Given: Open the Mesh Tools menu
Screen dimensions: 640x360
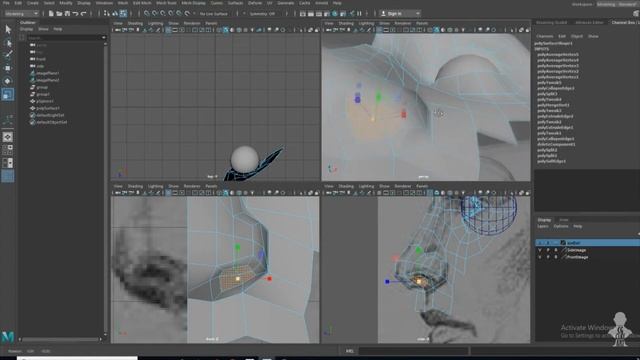Looking at the screenshot, I should tap(167, 3).
